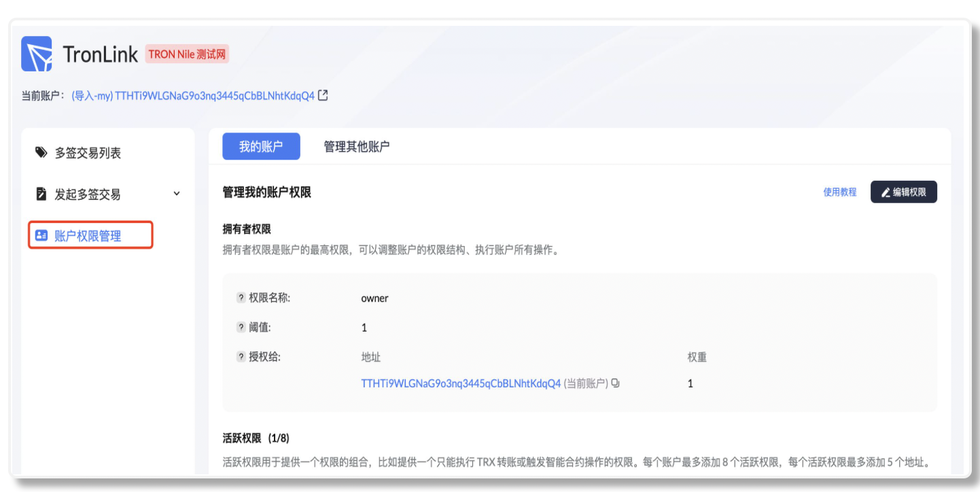Switch to the 我的账户 tab
The image size is (980, 492).
(261, 147)
